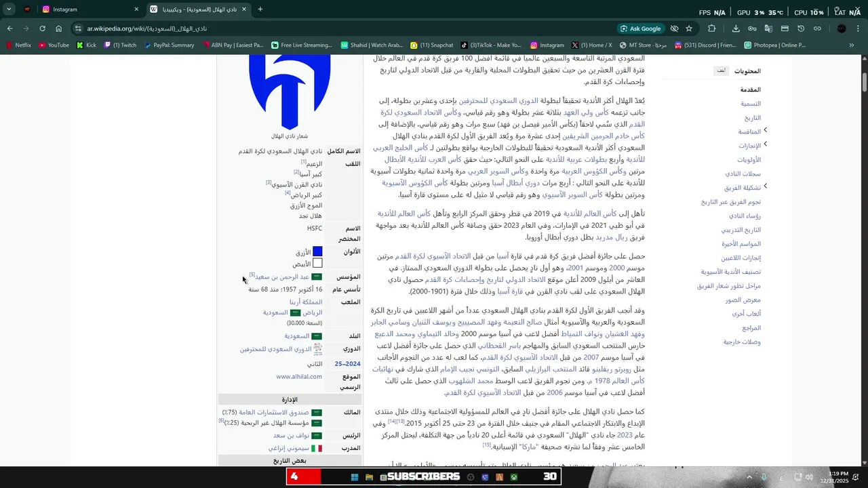Select the pinned first browser tab

27,9
